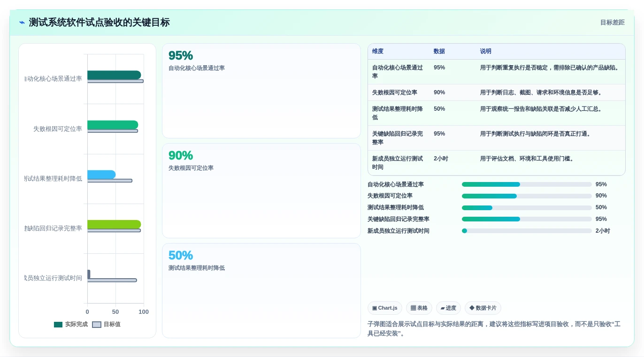The height and width of the screenshot is (357, 644).
Task: Click description 用于判断日志、截图、请求和环境信息是否足够
Action: 541,92
